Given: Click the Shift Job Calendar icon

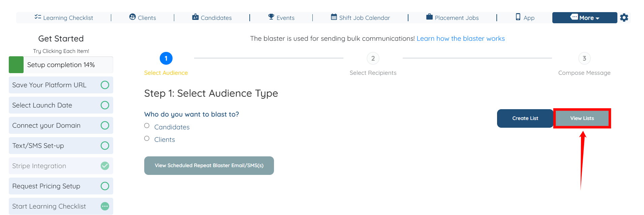Looking at the screenshot, I should tap(334, 17).
